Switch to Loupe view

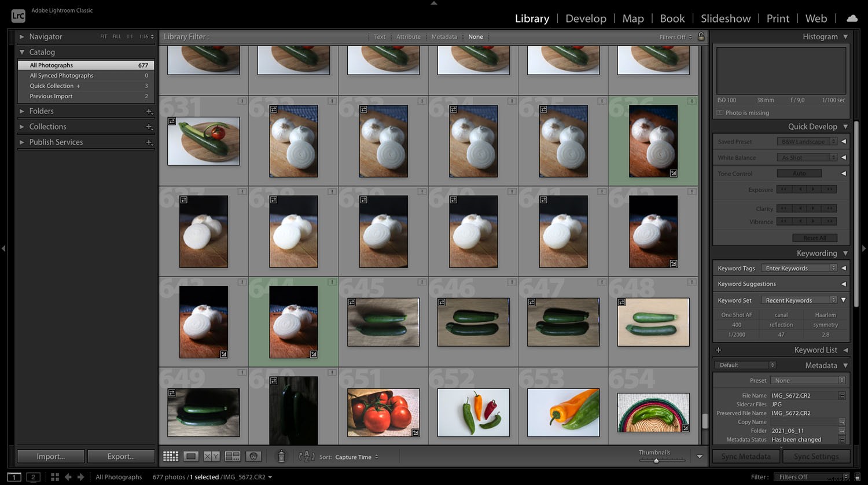[191, 456]
